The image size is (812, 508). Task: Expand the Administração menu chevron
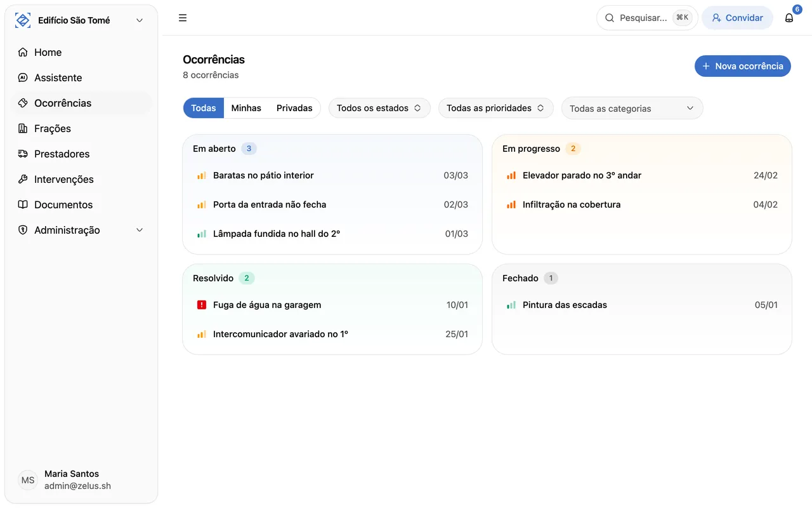[140, 230]
